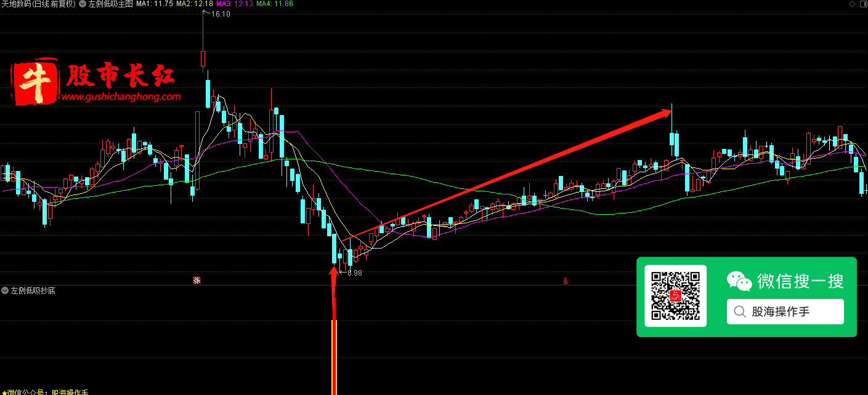
Task: Click the 8.98 low price label
Action: click(354, 273)
